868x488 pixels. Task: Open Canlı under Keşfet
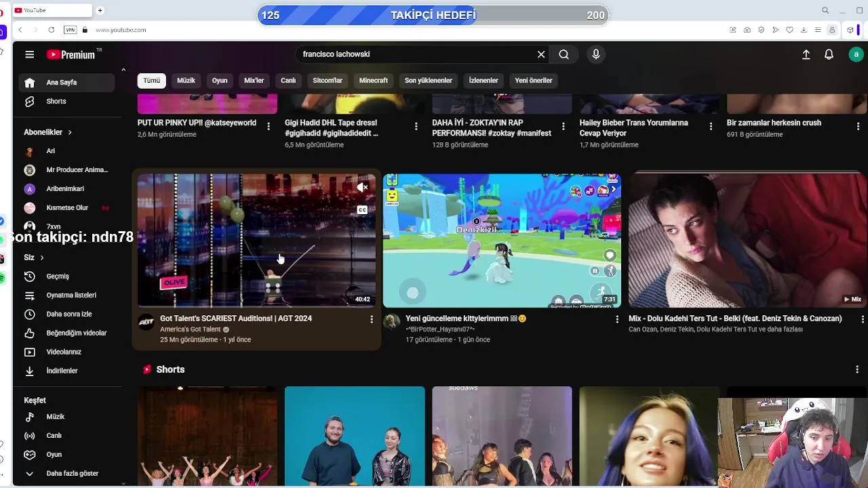pyautogui.click(x=66, y=436)
